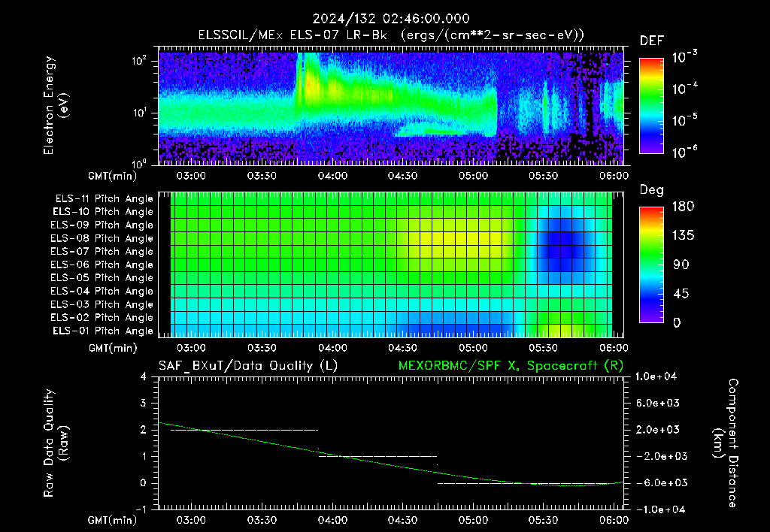Click the timestamp title 2024/132 02:46:00.000

[391, 19]
